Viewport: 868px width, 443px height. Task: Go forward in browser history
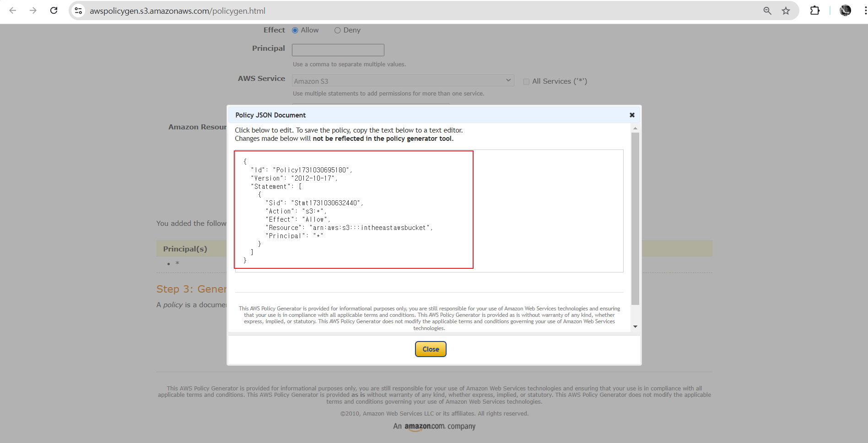tap(33, 11)
